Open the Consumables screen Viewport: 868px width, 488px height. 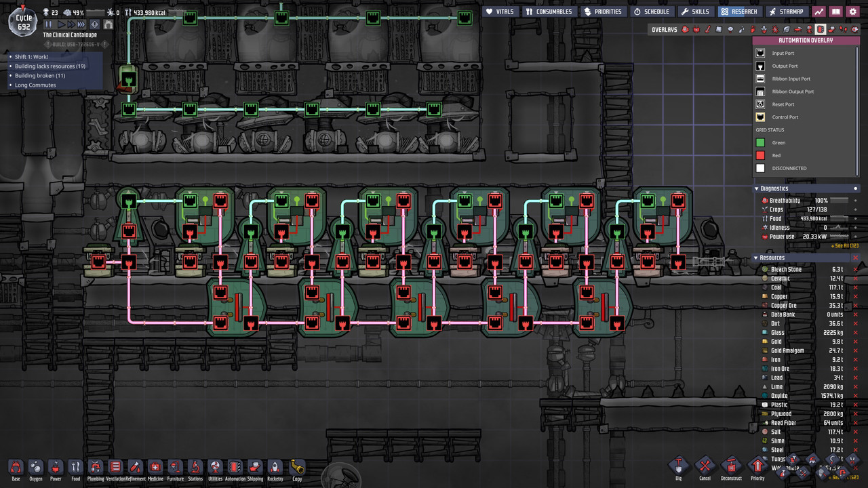[x=549, y=12]
